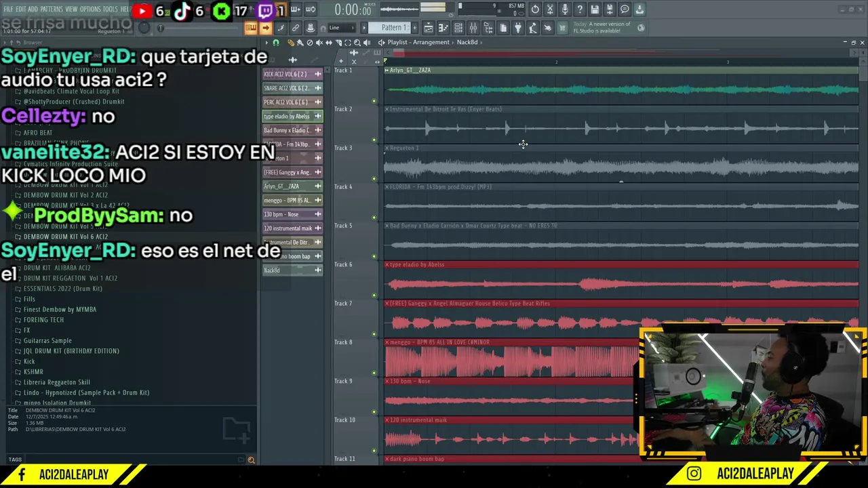Select the Slice tool in playlist
Image resolution: width=868 pixels, height=488 pixels.
(x=338, y=43)
